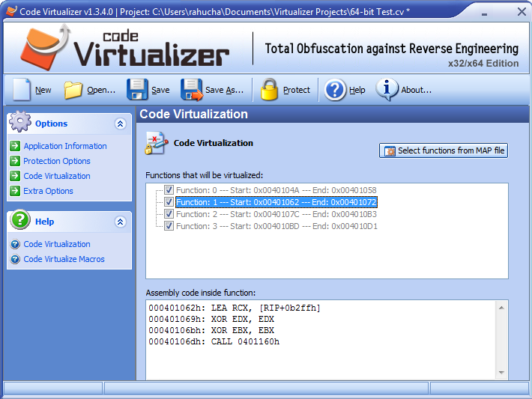Click the Open folder icon
532x399 pixels.
tap(73, 90)
